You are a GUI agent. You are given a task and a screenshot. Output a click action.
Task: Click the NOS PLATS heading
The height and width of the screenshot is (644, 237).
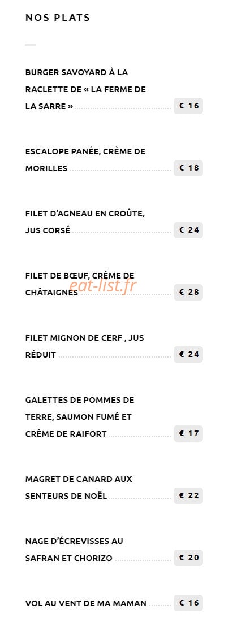tap(58, 18)
